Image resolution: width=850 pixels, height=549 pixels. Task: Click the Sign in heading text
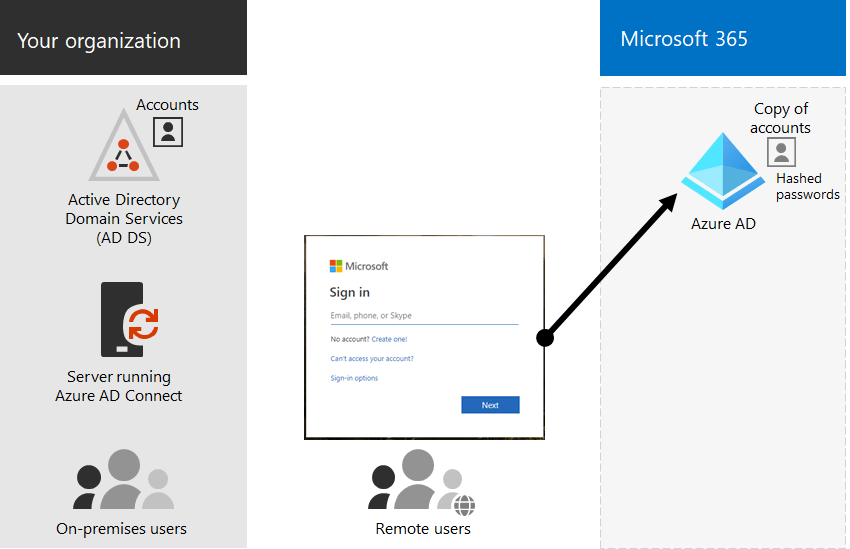pos(350,293)
